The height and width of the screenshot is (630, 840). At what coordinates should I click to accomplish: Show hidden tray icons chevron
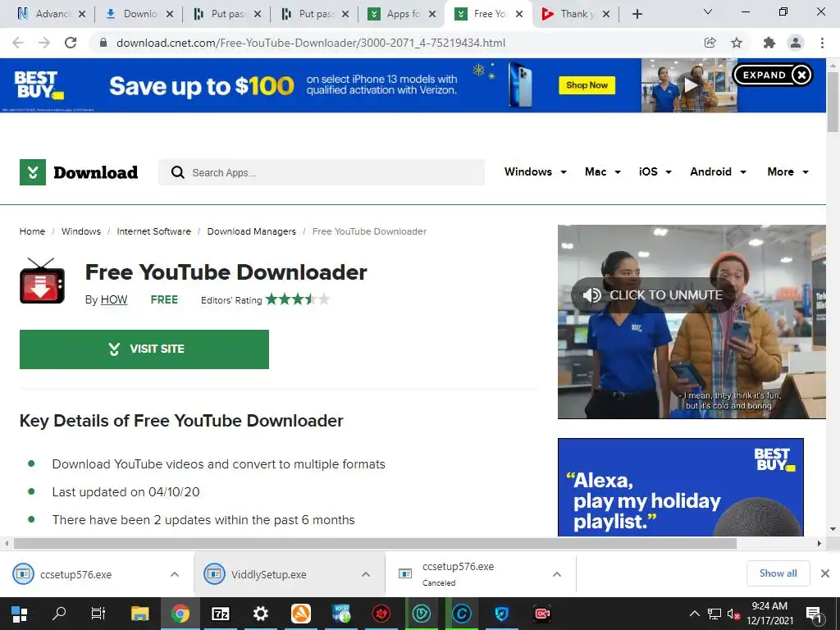pyautogui.click(x=694, y=614)
